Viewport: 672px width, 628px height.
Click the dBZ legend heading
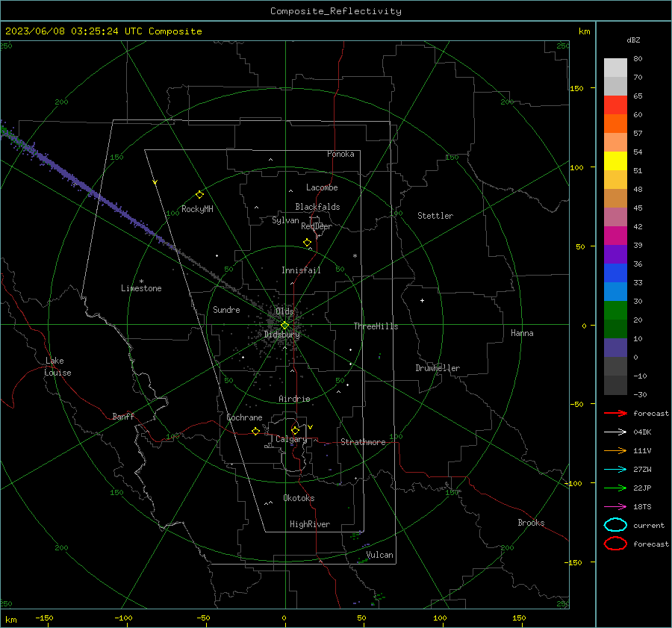click(x=633, y=40)
